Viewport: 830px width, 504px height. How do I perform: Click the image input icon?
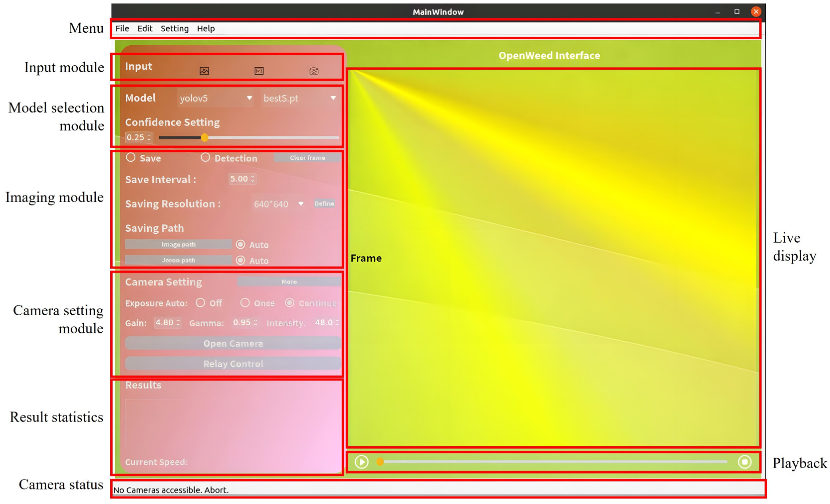[204, 71]
